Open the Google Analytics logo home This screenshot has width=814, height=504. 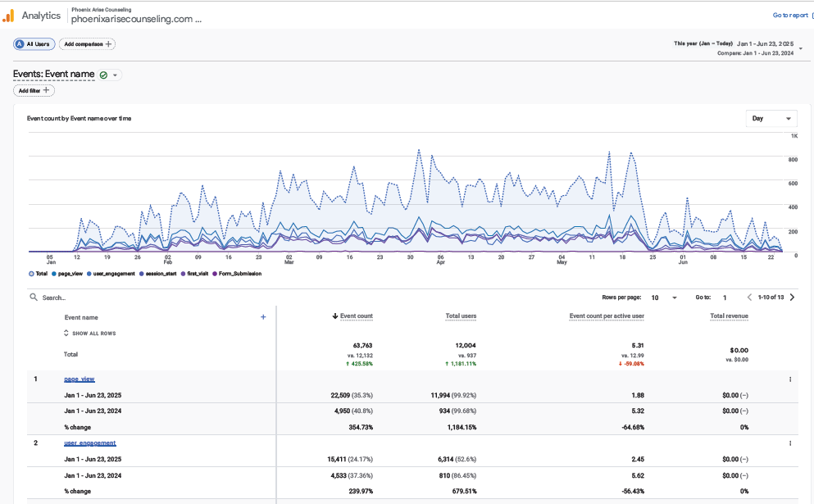coord(9,16)
